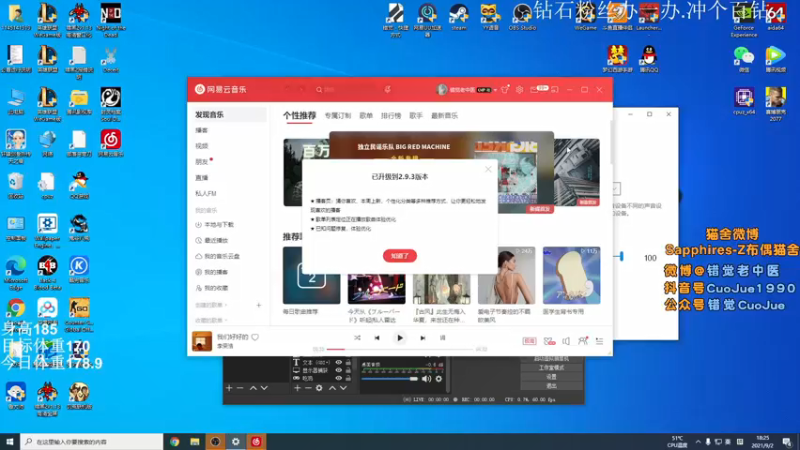
Task: Click 工作室模式 button in OBS
Action: (x=552, y=367)
